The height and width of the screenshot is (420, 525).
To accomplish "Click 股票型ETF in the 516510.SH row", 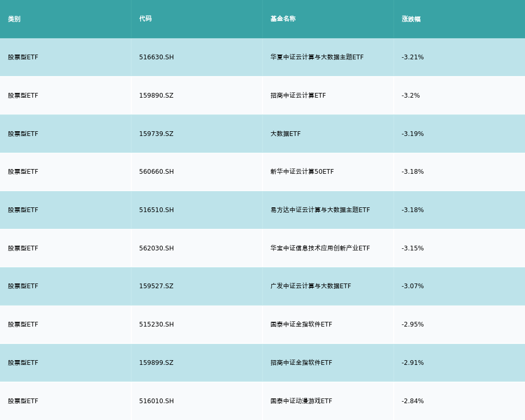I will 23,210.
